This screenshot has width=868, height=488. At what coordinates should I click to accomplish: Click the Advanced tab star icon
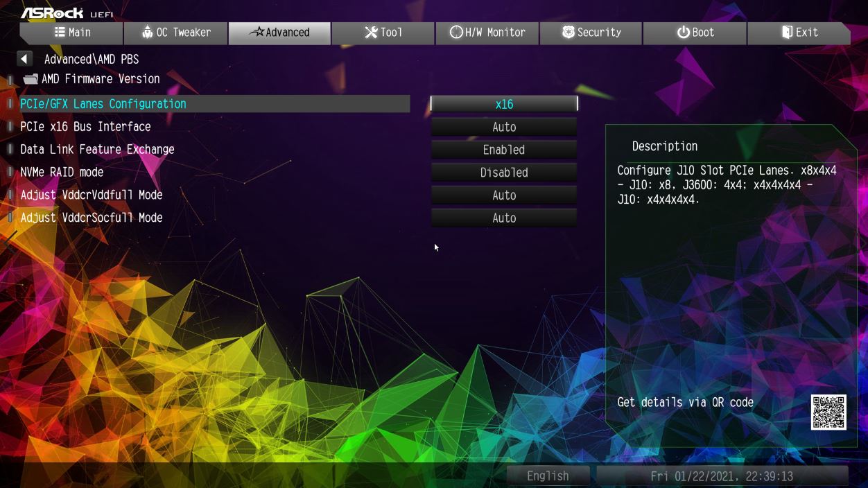pyautogui.click(x=256, y=32)
